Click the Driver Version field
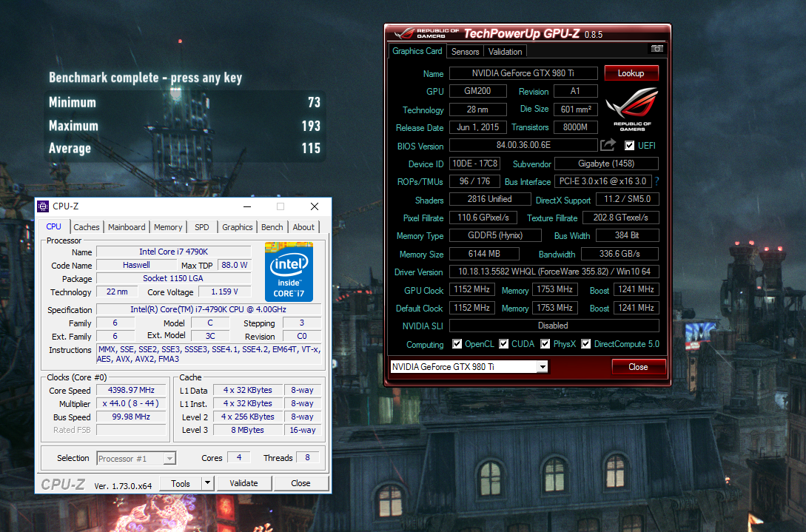The image size is (806, 532). [x=554, y=272]
